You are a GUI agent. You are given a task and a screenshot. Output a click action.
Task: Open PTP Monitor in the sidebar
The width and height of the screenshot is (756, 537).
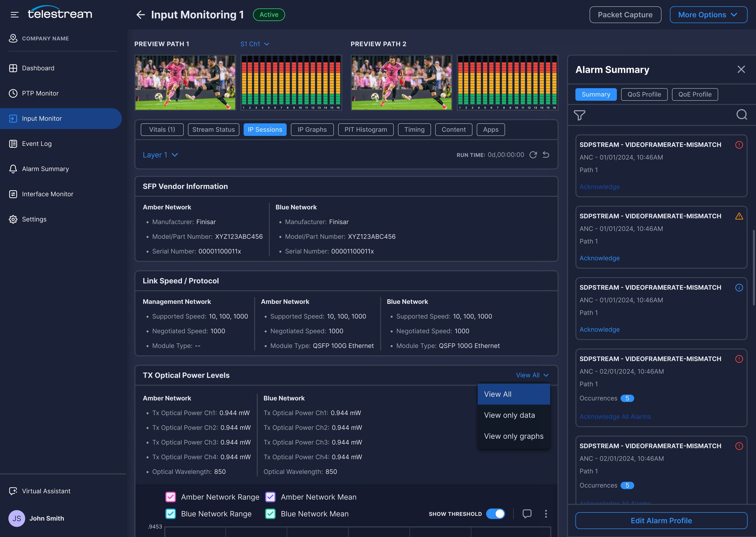[40, 93]
